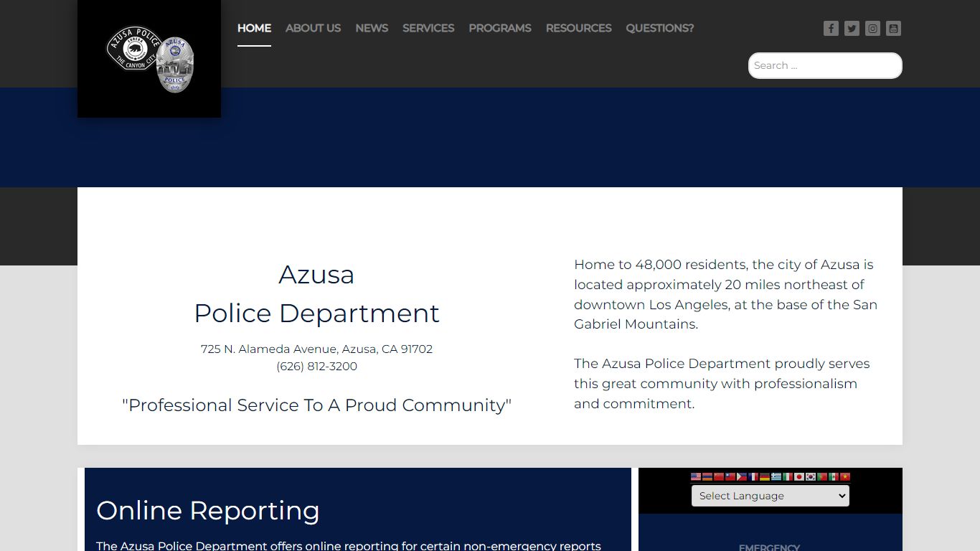Select the Mexico flag language

click(x=834, y=476)
